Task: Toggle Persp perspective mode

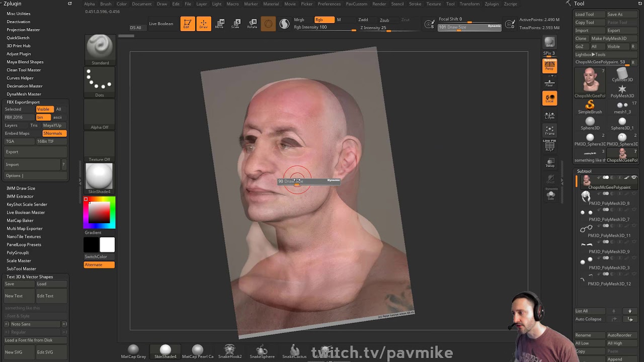Action: coord(549,65)
